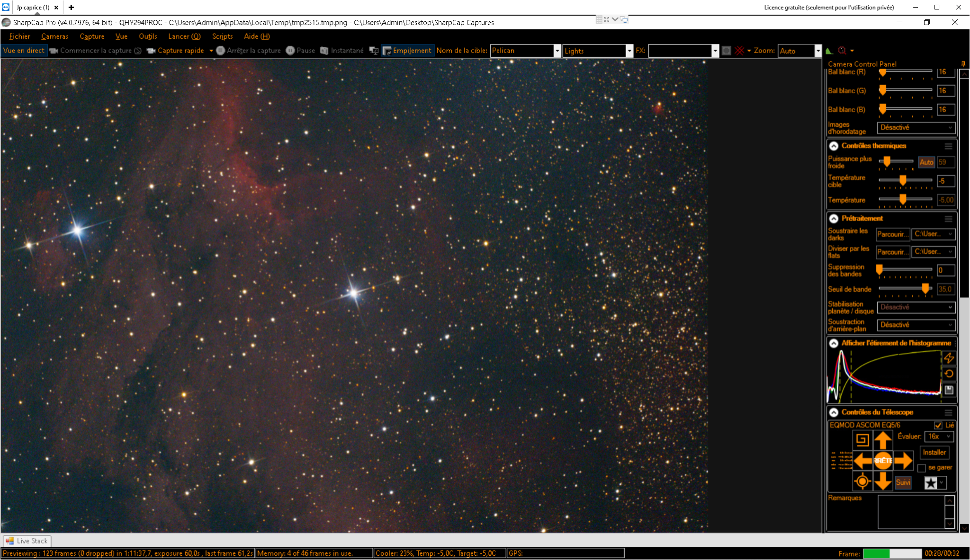Open the Capture menu
The width and height of the screenshot is (970, 560).
pyautogui.click(x=92, y=36)
